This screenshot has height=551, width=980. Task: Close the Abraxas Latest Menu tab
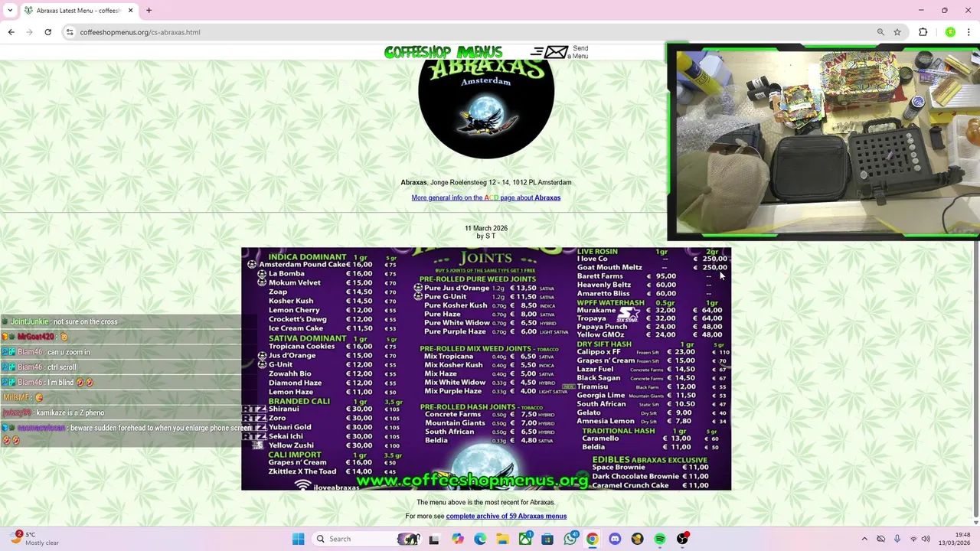pyautogui.click(x=130, y=11)
